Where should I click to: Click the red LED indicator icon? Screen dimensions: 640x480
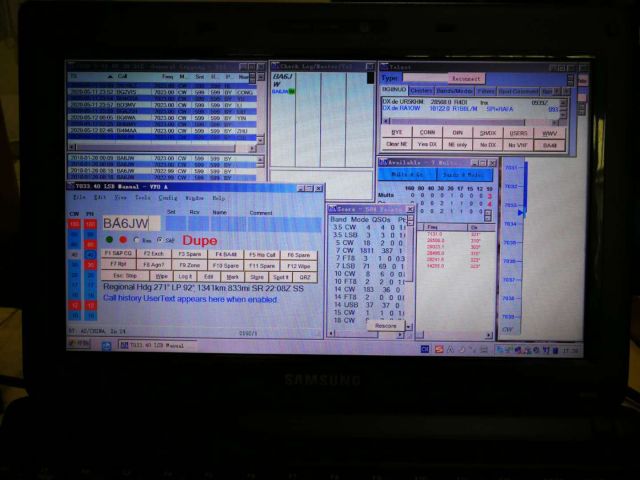tap(122, 240)
